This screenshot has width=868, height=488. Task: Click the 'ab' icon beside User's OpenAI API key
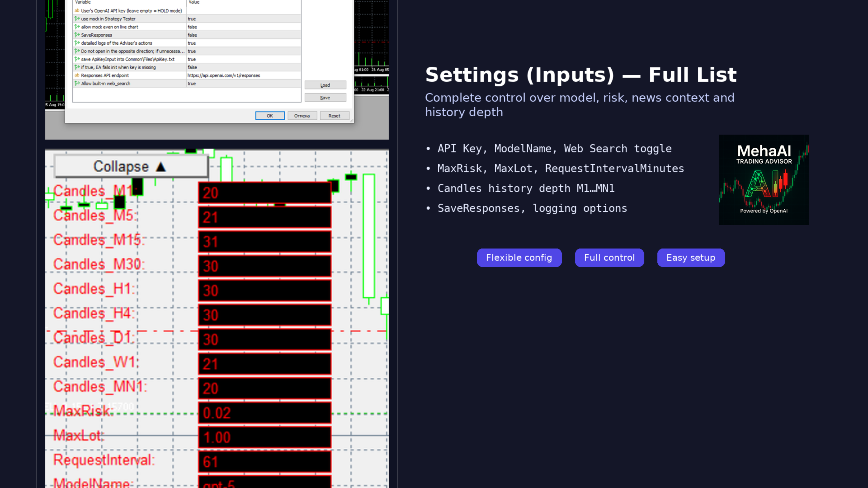77,11
